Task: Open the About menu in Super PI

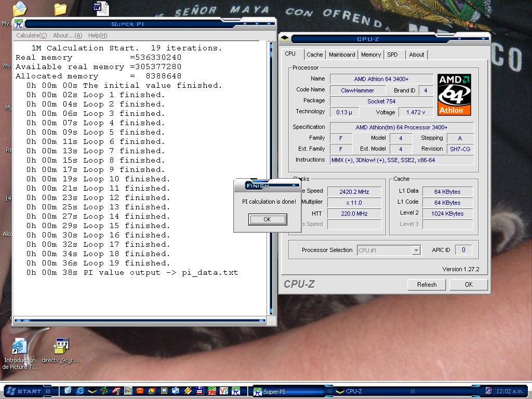Action: (x=68, y=35)
